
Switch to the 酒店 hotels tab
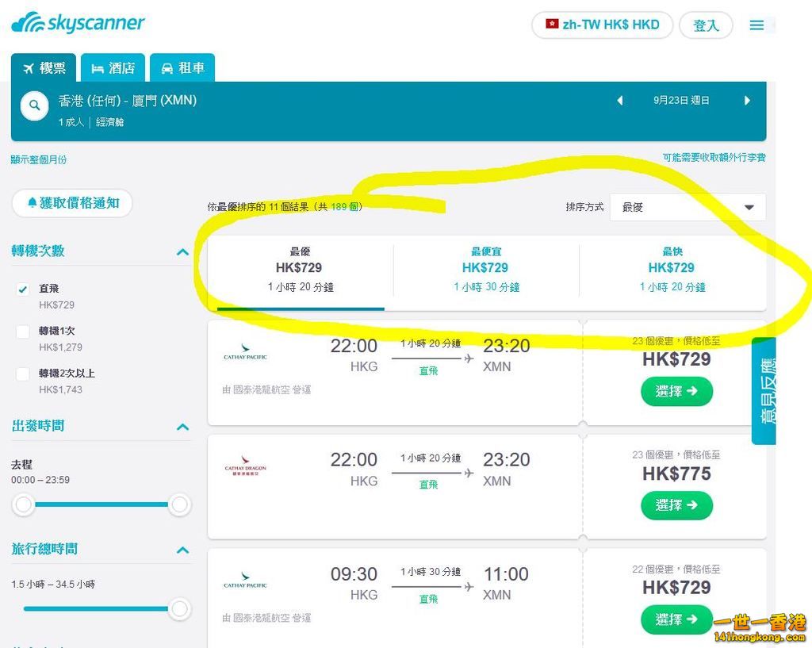tap(113, 68)
